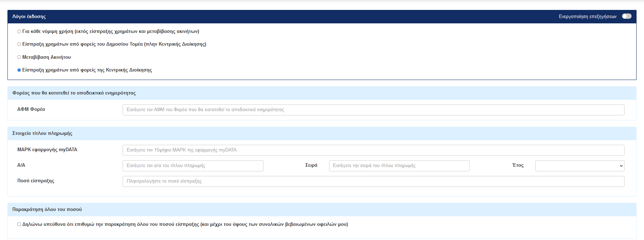This screenshot has height=240, width=644.
Task: Click 'Φορέας που θα καταθέσει το αποδεικτικό' header
Action: (74, 93)
